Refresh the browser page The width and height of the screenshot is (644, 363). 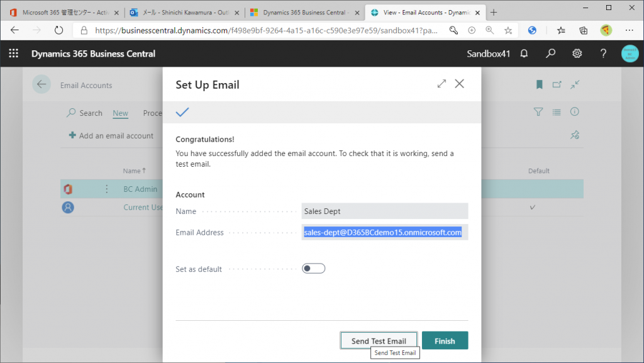click(x=58, y=30)
